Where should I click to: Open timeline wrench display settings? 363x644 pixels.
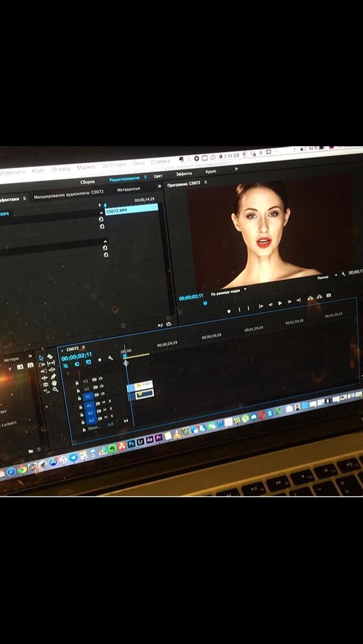coord(111,358)
